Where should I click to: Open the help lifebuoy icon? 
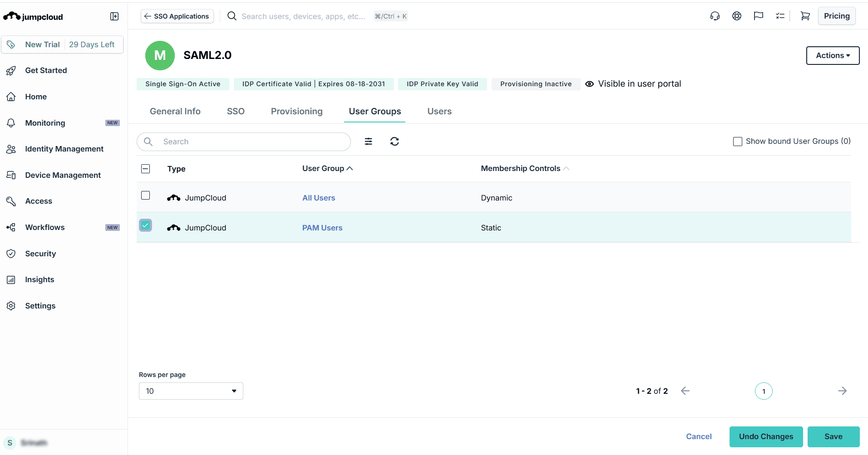pyautogui.click(x=737, y=16)
